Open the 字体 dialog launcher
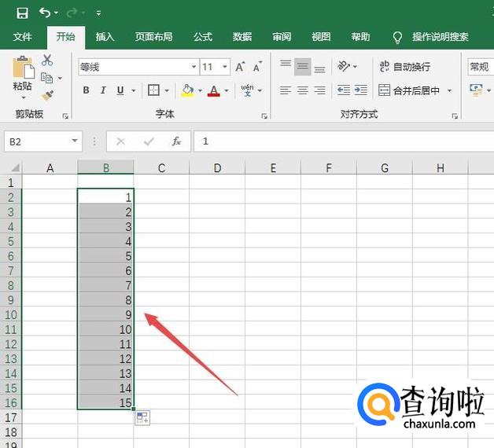Viewport: 494px width, 448px height. coord(264,116)
